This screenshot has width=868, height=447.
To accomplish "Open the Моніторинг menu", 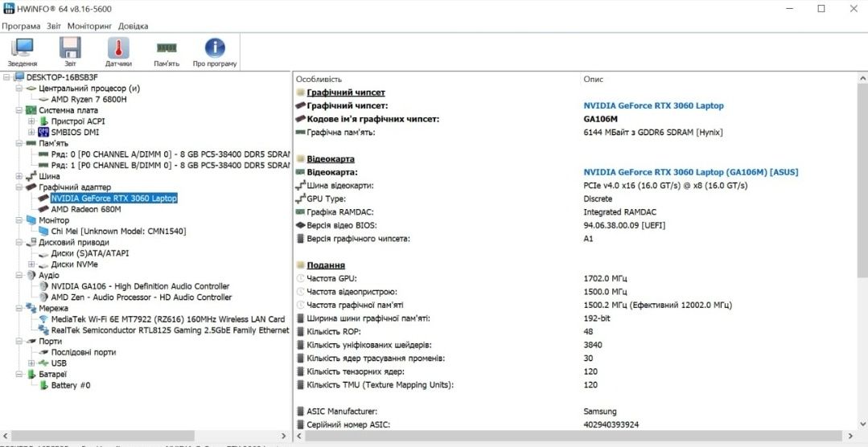I will [89, 26].
